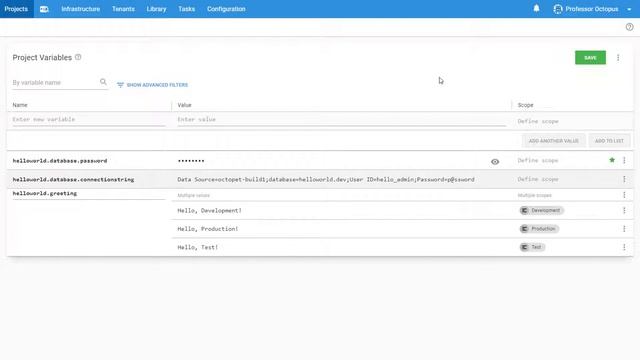Click Add Another Value button
Screen dimensions: 640x360
point(553,141)
